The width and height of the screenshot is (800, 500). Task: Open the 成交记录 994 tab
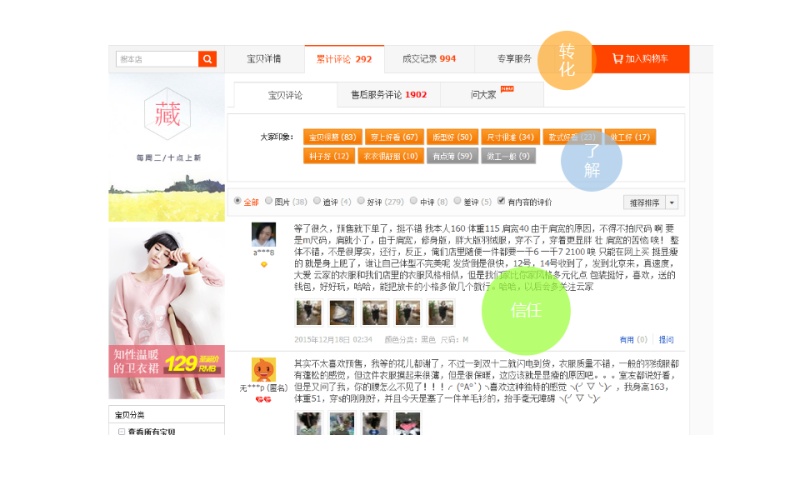(x=429, y=59)
